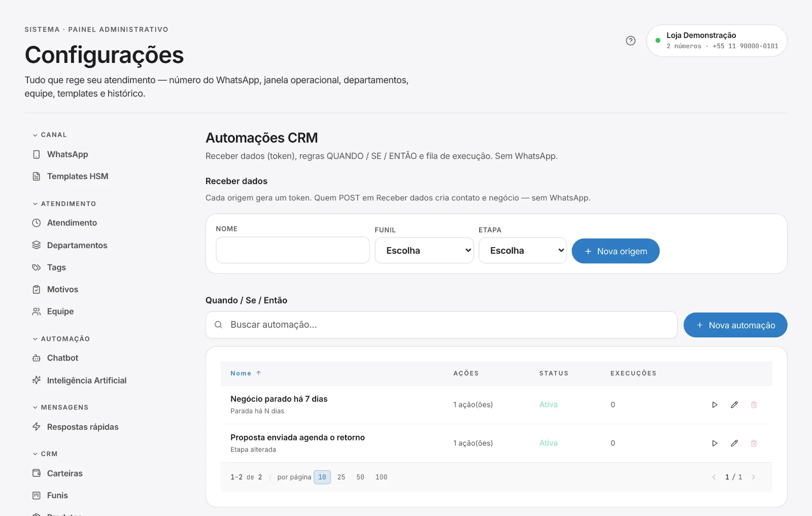Click the search magnifier icon in Buscar automação
Screen dimensions: 812x516
pyautogui.click(x=218, y=325)
